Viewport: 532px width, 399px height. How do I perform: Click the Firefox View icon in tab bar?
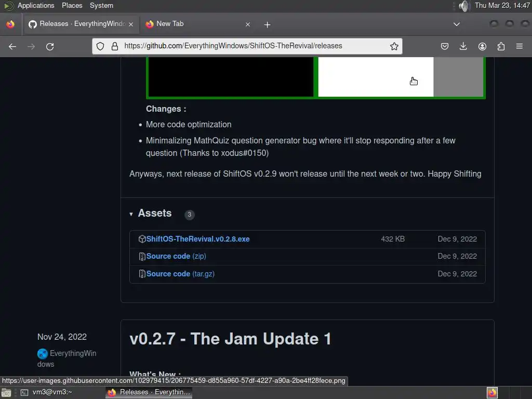click(10, 24)
